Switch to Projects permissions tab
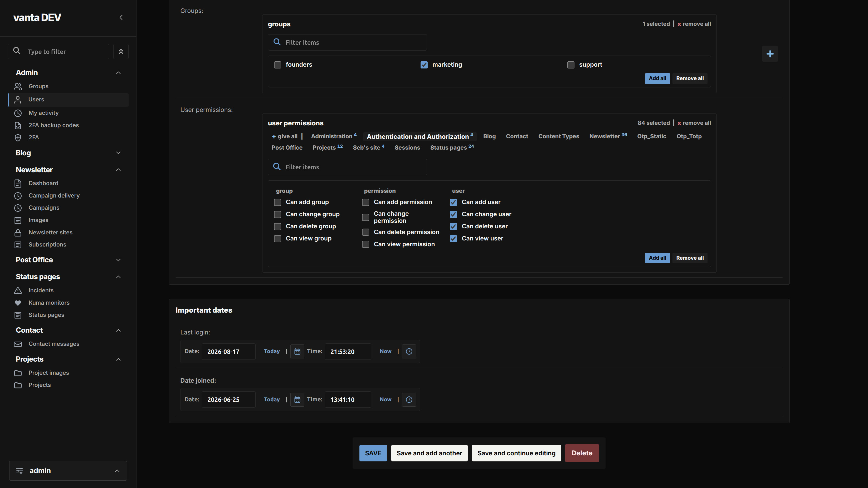This screenshot has width=868, height=488. point(328,147)
